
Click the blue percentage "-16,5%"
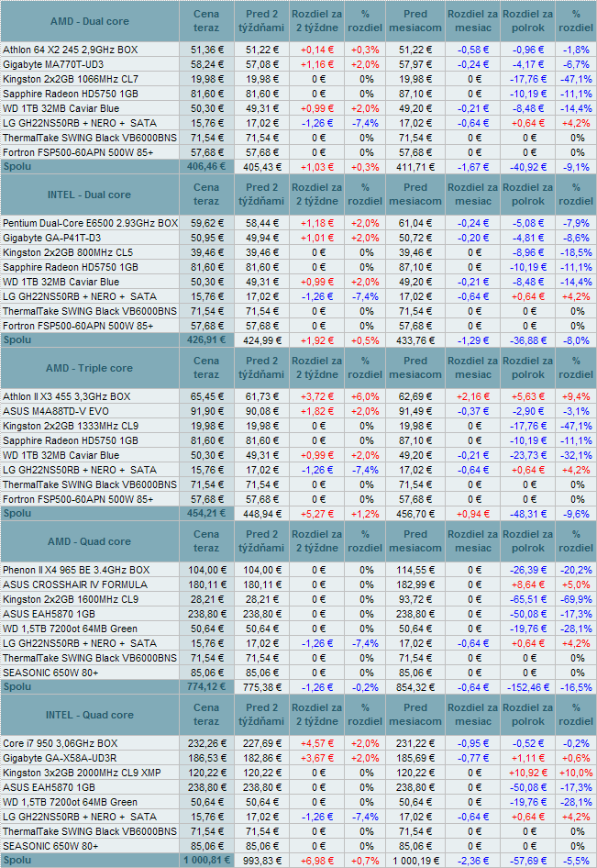click(576, 687)
